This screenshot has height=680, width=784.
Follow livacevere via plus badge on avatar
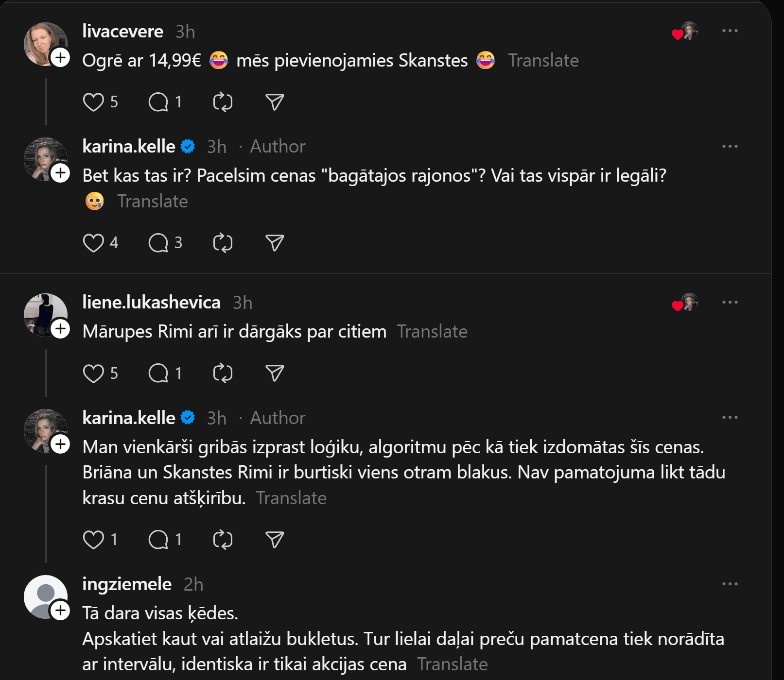click(60, 58)
